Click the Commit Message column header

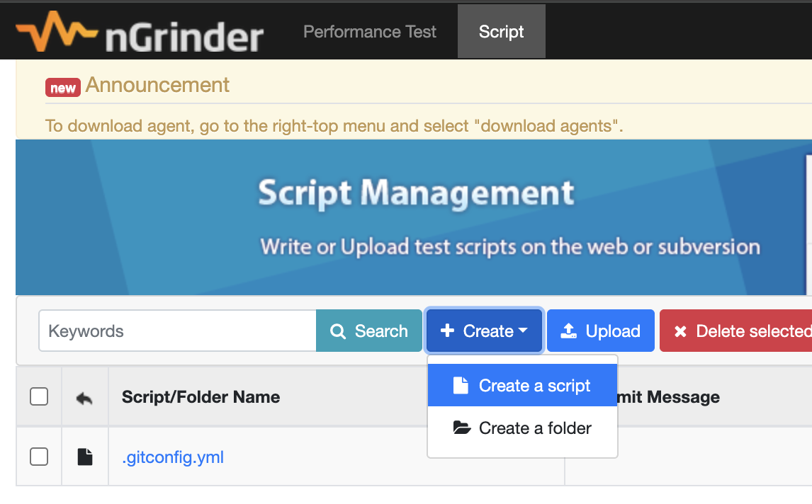[668, 397]
